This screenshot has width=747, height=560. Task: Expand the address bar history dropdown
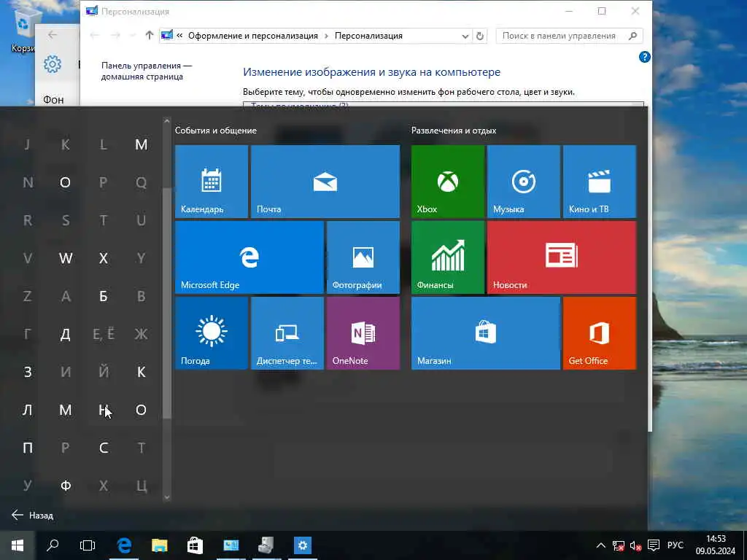465,36
